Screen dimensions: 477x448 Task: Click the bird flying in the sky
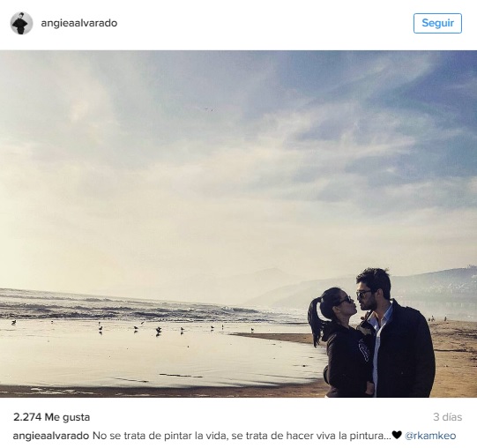point(209,108)
